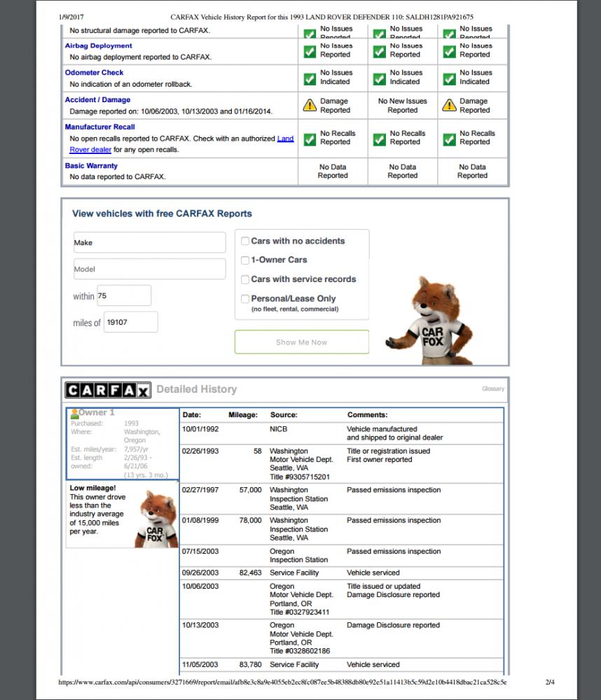Check the 'Cars with no accidents' checkbox
Image resolution: width=601 pixels, height=700 pixels.
click(x=245, y=241)
